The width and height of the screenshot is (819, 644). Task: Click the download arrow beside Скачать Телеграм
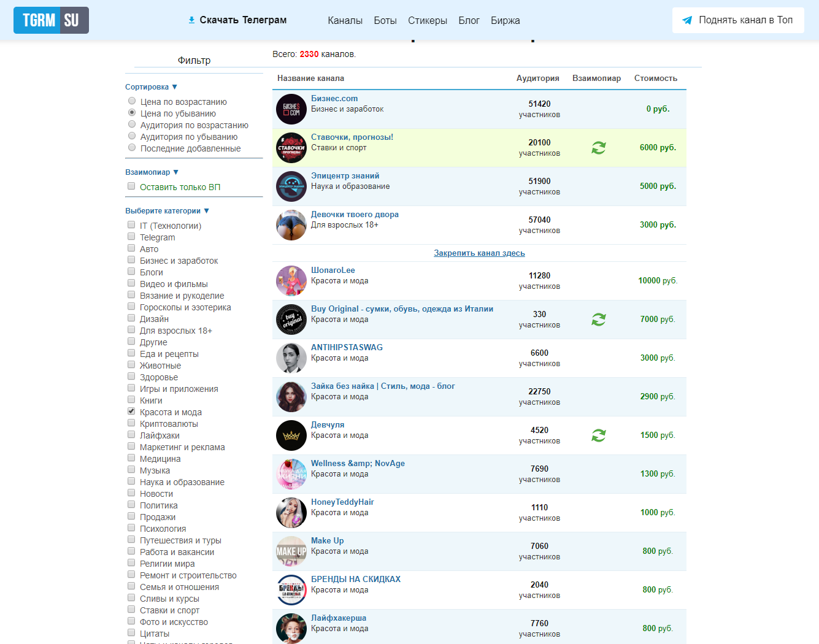click(191, 20)
